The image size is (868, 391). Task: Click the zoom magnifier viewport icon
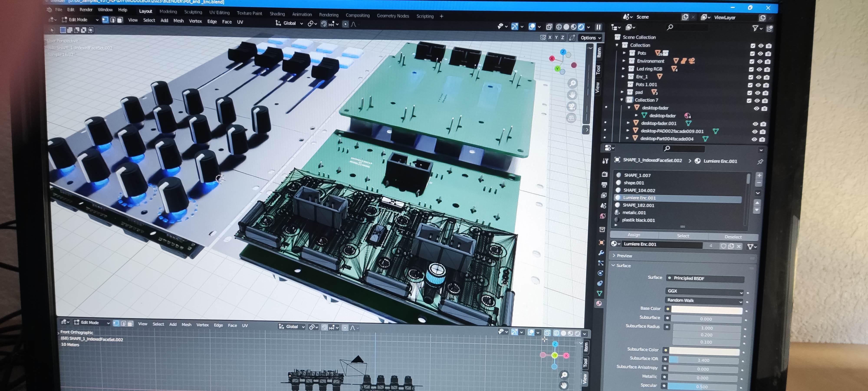[x=572, y=83]
